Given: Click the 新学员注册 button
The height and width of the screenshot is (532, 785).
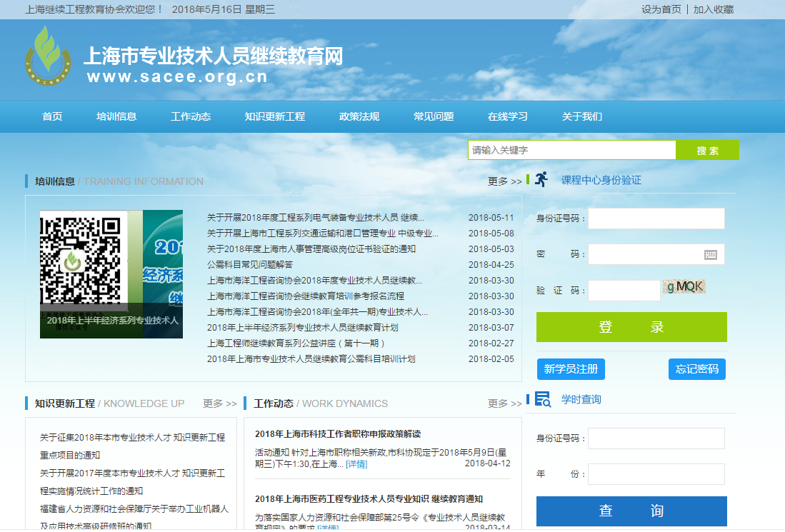Looking at the screenshot, I should [571, 369].
